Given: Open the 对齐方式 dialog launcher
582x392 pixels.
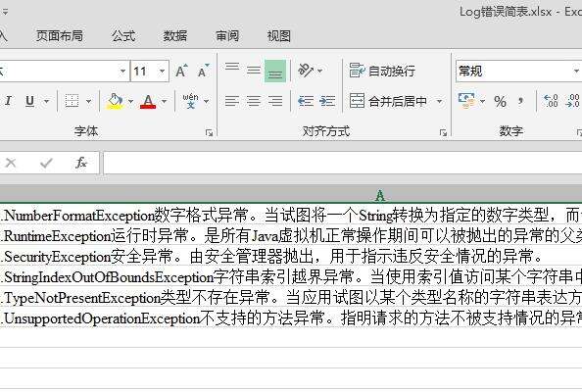Looking at the screenshot, I should (x=443, y=132).
